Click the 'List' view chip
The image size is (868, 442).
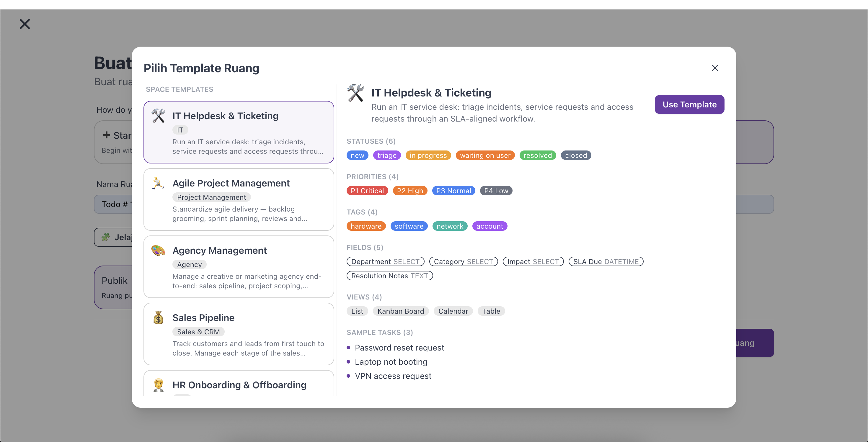coord(357,311)
